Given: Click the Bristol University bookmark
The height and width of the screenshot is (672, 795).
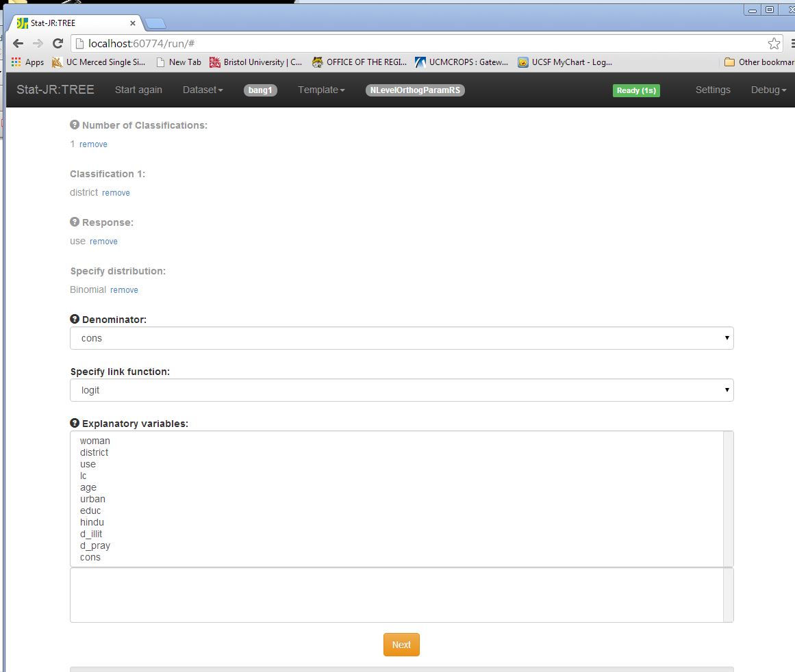Looking at the screenshot, I should pyautogui.click(x=256, y=62).
